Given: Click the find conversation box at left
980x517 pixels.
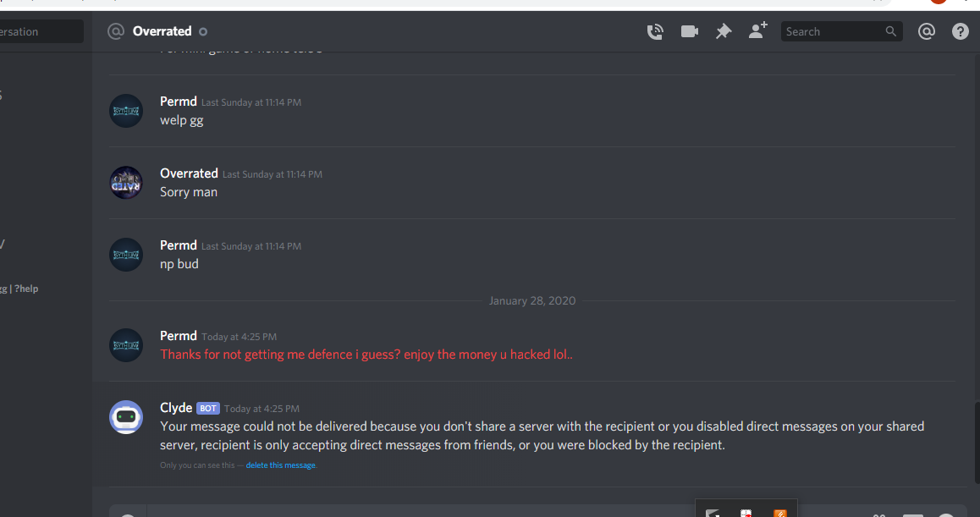Looking at the screenshot, I should point(41,31).
